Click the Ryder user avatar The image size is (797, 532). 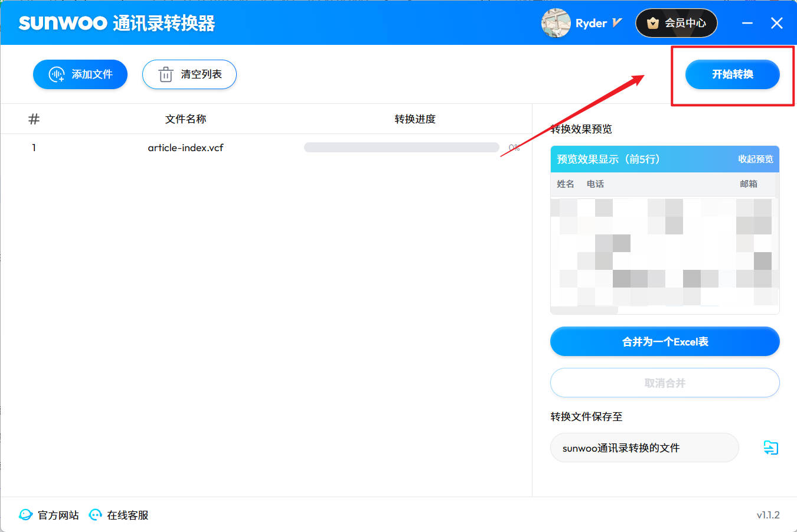coord(556,23)
